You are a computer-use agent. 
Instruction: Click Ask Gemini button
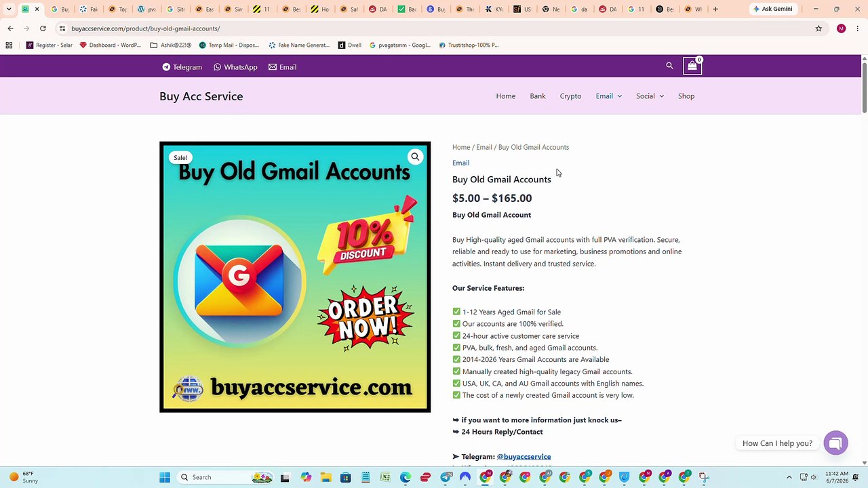point(772,9)
